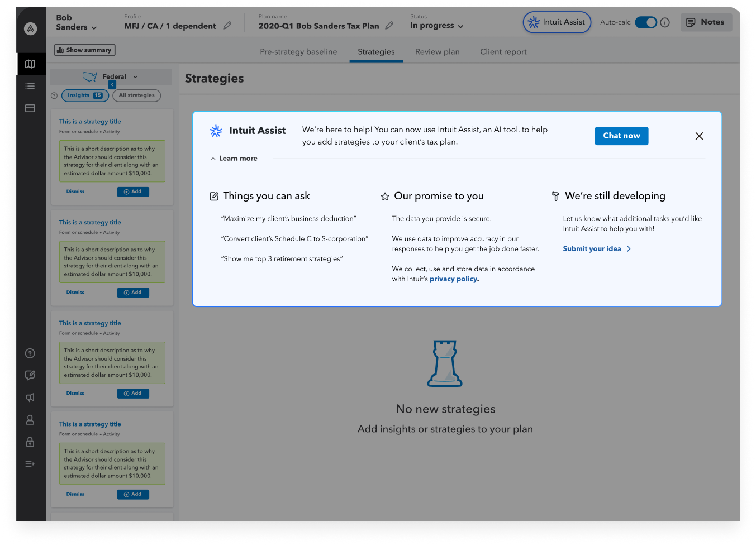Image resolution: width=756 pixels, height=546 pixels.
Task: Select the Strategies tab
Action: [376, 52]
